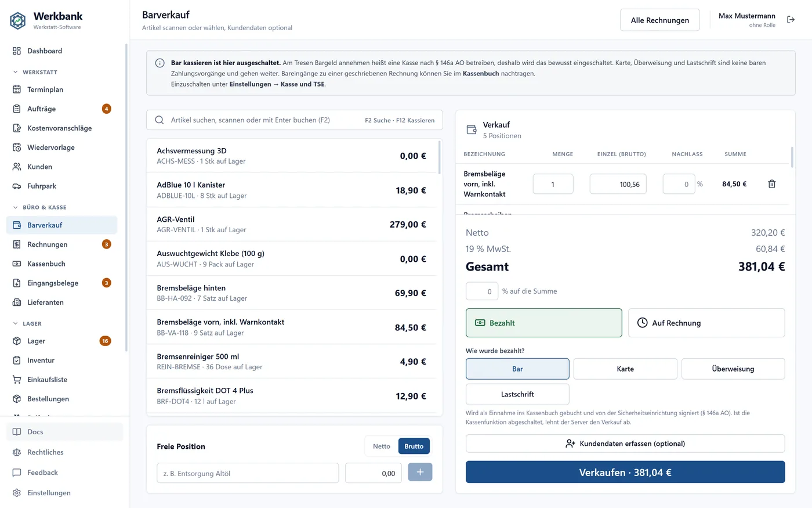Switch free position pricing to Brutto

[x=414, y=446]
